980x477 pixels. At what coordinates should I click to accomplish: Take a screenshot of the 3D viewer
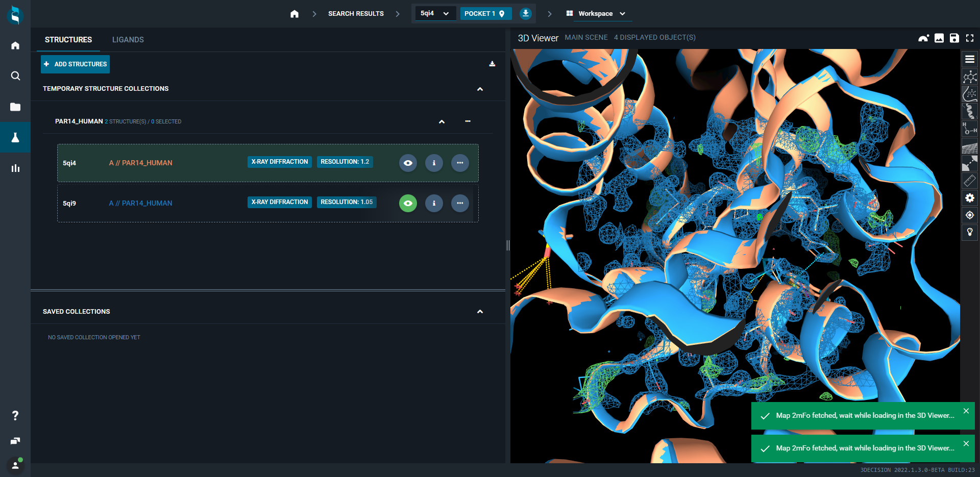click(x=939, y=38)
